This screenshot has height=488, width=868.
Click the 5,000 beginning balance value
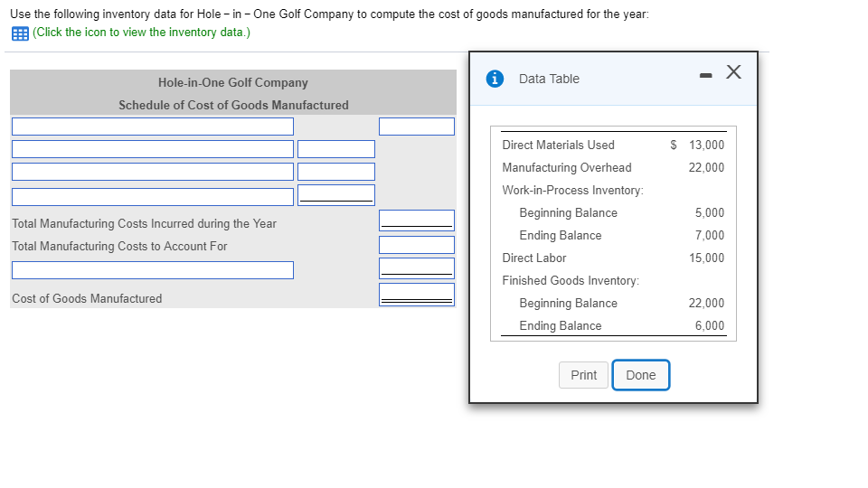[710, 213]
